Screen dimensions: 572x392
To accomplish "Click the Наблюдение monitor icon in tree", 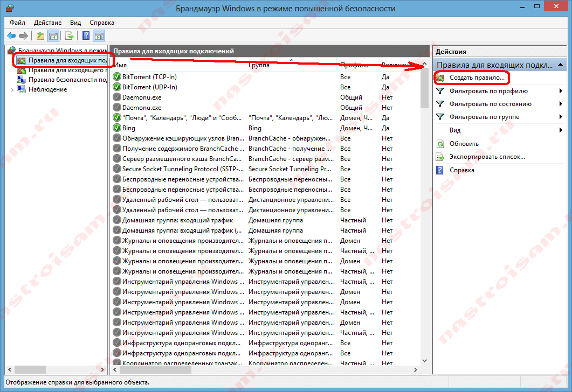I will click(x=22, y=89).
